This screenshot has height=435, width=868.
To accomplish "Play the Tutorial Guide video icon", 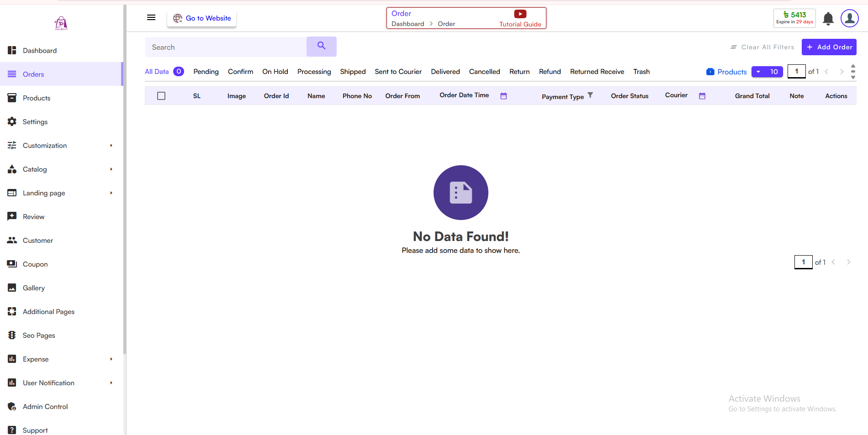I will pyautogui.click(x=520, y=14).
